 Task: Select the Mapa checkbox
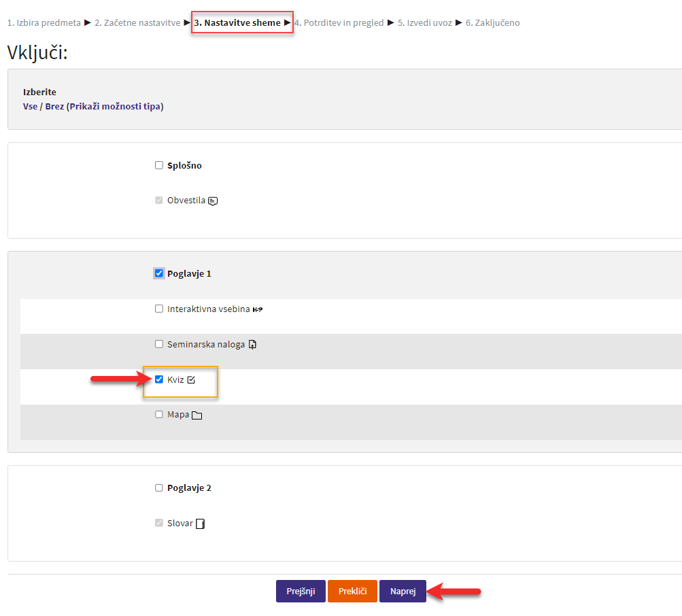coord(158,415)
